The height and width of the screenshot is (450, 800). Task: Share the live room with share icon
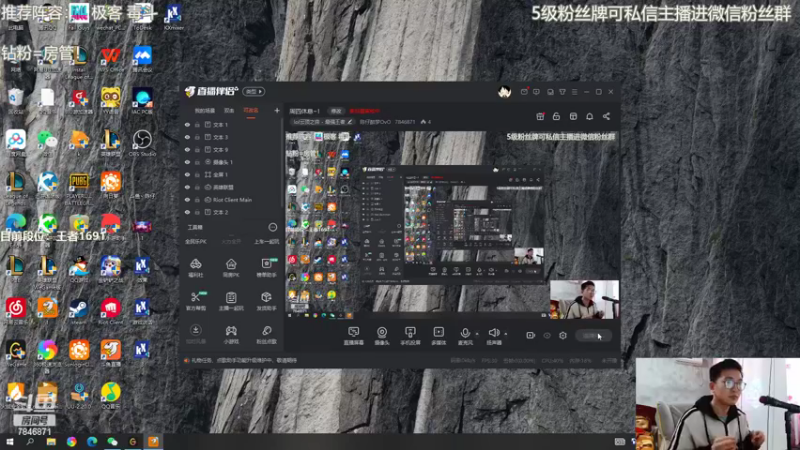click(x=606, y=116)
